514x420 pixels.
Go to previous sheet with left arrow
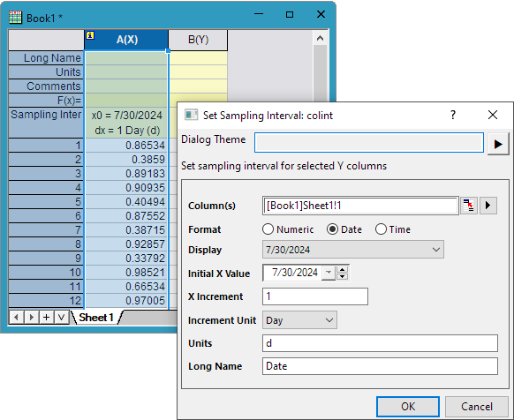tap(17, 317)
